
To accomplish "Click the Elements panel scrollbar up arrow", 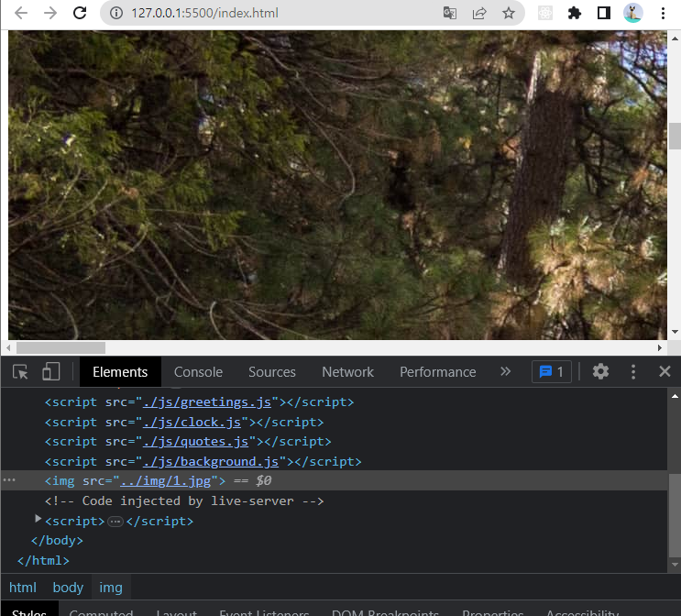I will (x=675, y=396).
